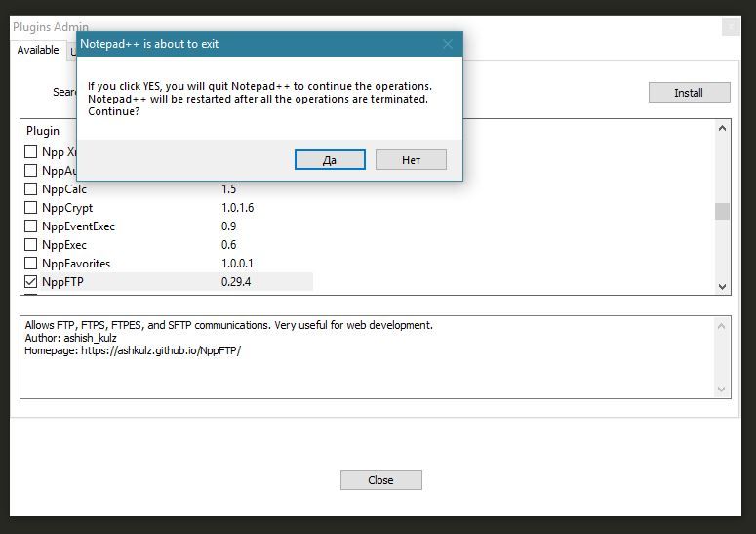Check the Npp Xml plugin checkbox
This screenshot has height=534, width=756.
tap(31, 152)
